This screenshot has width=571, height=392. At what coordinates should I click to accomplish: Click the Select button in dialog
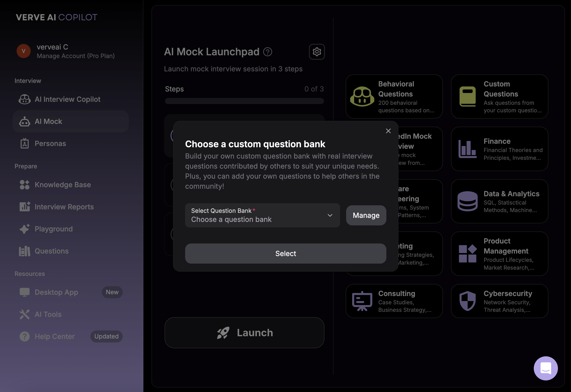(x=285, y=254)
